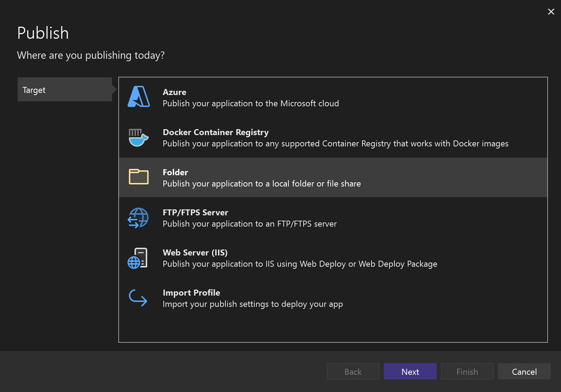The image size is (561, 392).
Task: Click the Docker Container Registry icon
Action: click(138, 137)
